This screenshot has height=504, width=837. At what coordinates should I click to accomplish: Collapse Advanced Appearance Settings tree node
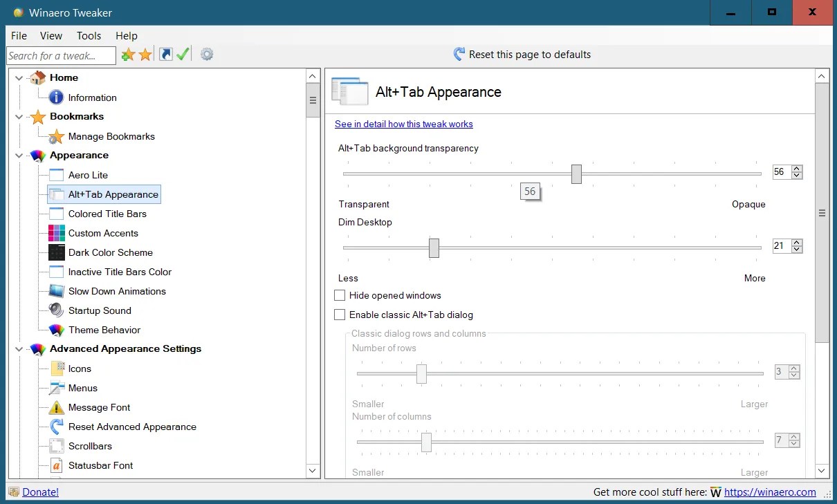pos(19,349)
